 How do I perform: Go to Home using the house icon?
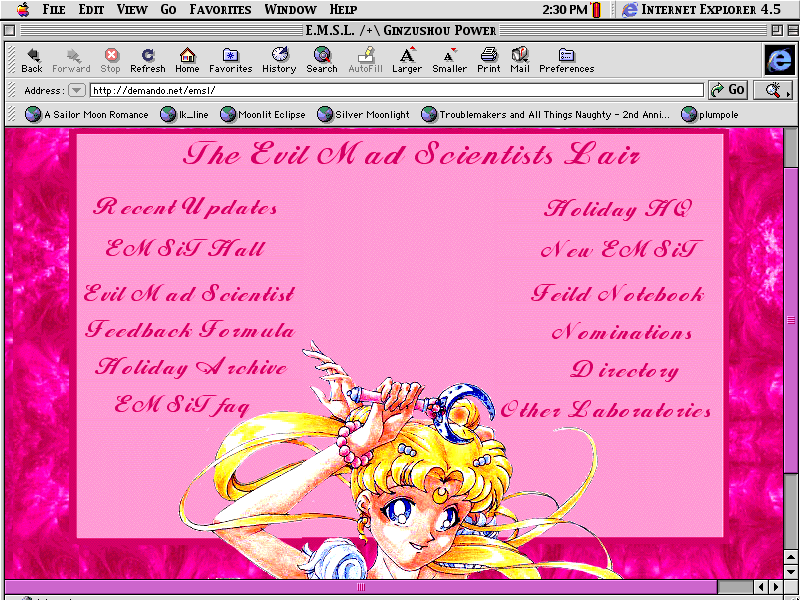pos(187,56)
